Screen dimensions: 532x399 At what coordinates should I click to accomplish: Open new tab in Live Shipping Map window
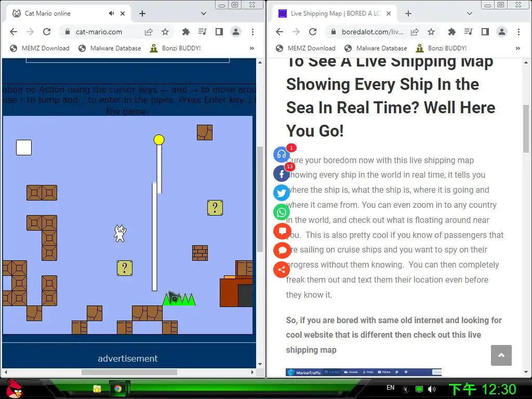coord(408,14)
